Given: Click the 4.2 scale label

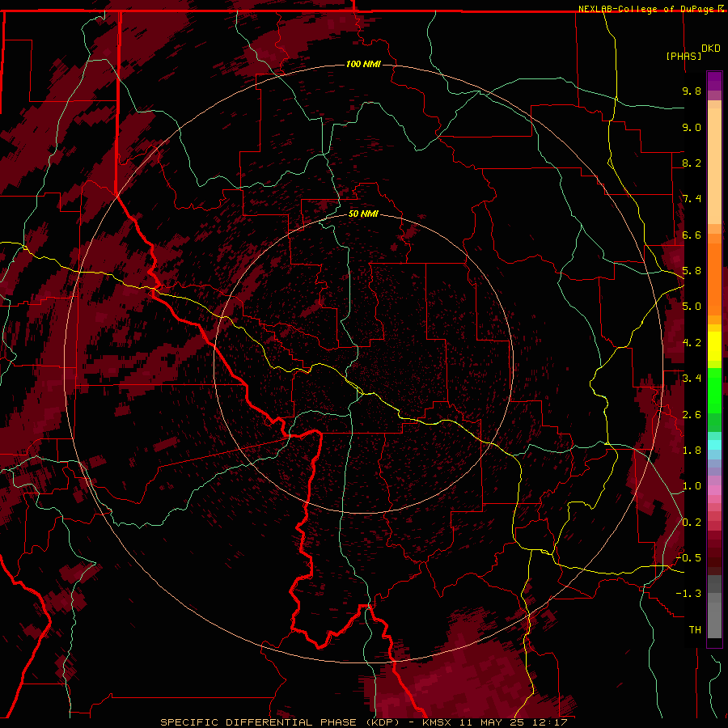Looking at the screenshot, I should (x=692, y=343).
